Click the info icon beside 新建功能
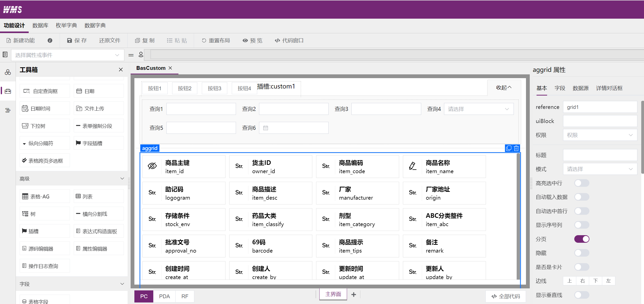 click(50, 40)
